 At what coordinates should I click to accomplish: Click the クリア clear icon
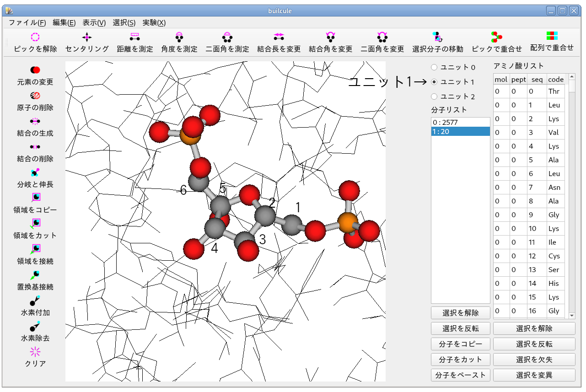35,352
